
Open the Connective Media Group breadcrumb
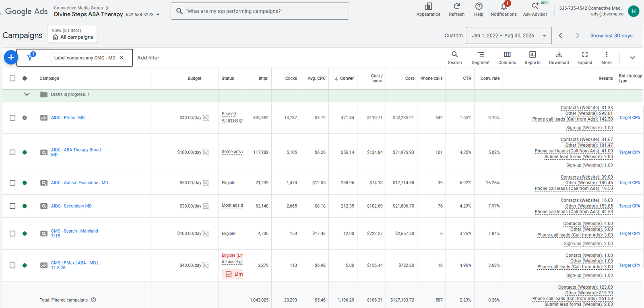point(78,8)
